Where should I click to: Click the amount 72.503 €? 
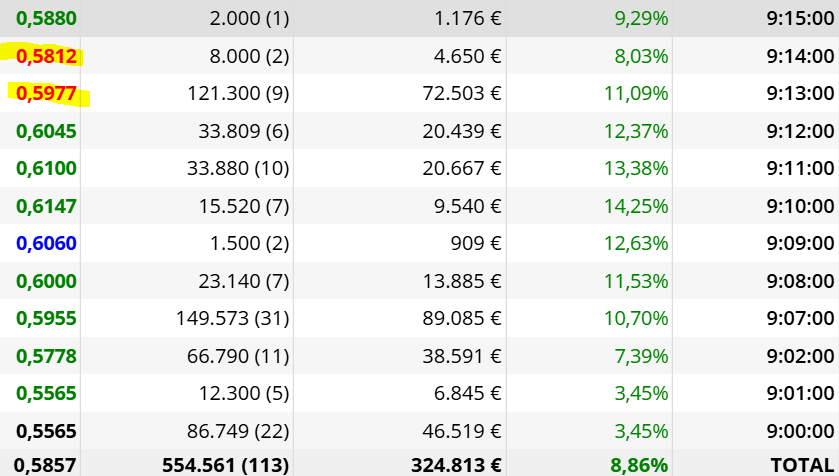pos(462,94)
